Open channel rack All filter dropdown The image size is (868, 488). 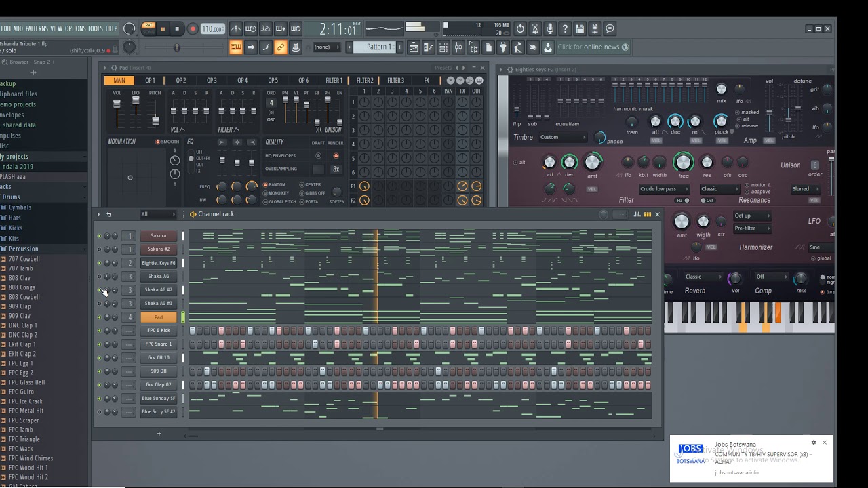point(157,214)
